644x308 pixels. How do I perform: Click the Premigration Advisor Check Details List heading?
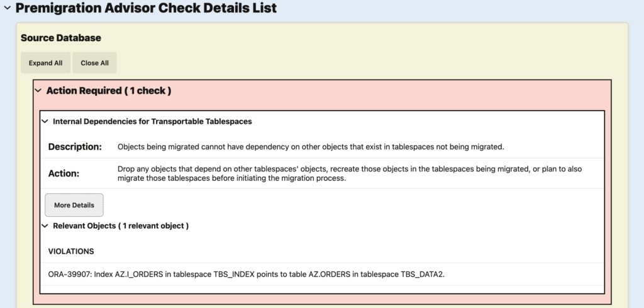click(x=146, y=9)
